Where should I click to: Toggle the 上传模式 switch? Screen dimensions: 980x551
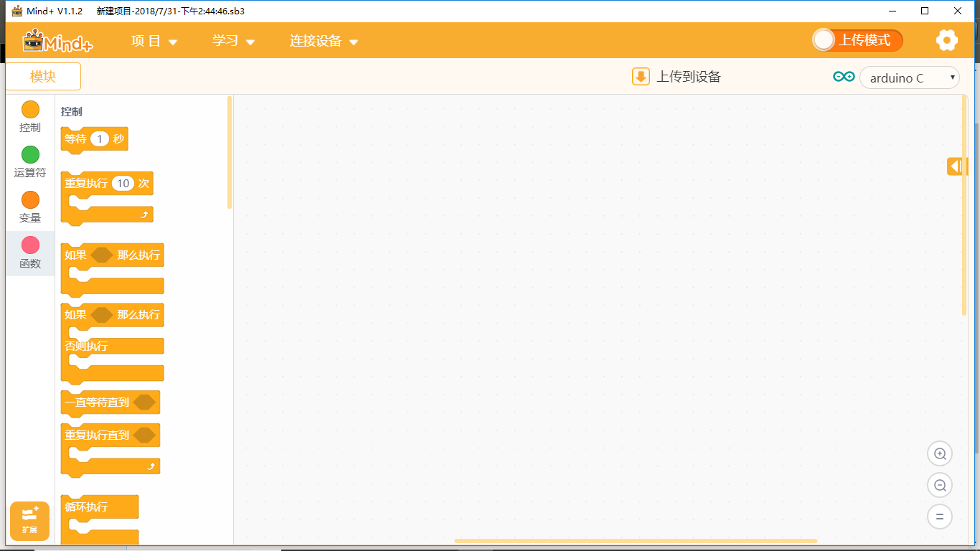pos(857,40)
